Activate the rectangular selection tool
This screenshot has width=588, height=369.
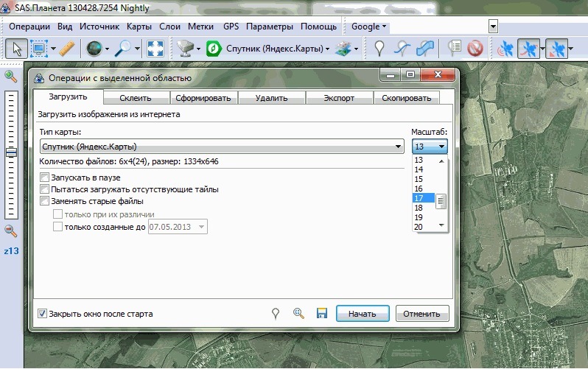coord(39,49)
